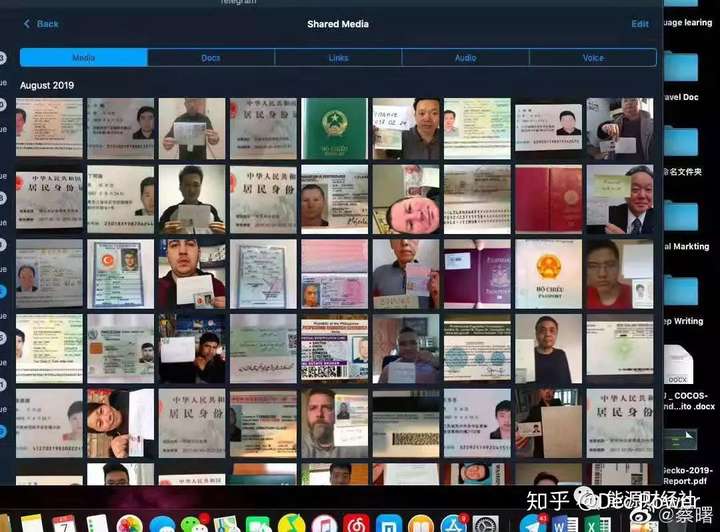Image resolution: width=720 pixels, height=532 pixels.
Task: Open WeChat from the Dock
Action: coord(194,524)
